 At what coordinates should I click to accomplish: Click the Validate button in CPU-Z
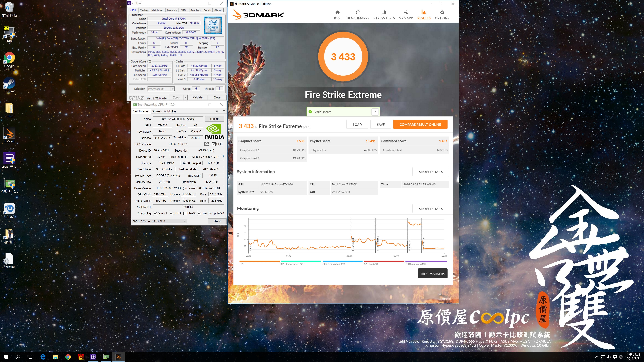coord(198,97)
